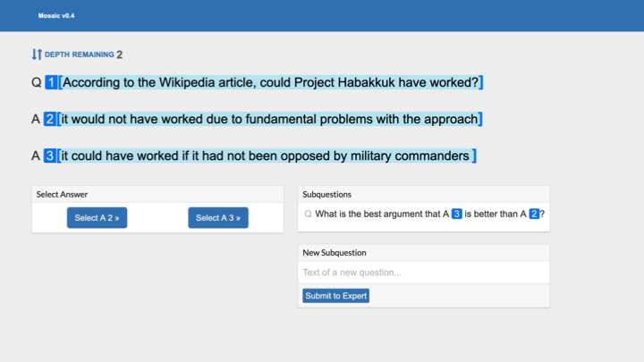This screenshot has width=644, height=362.
Task: Click the answer text about fundamental problems
Action: pos(270,120)
